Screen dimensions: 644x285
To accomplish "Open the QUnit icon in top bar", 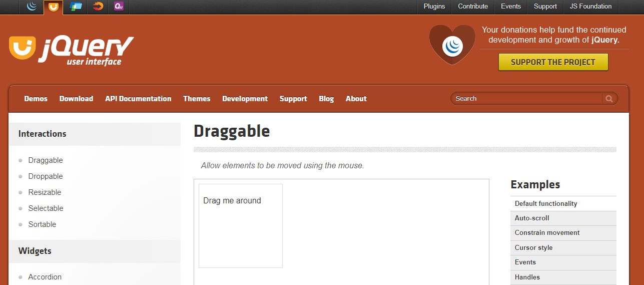I will [x=119, y=7].
